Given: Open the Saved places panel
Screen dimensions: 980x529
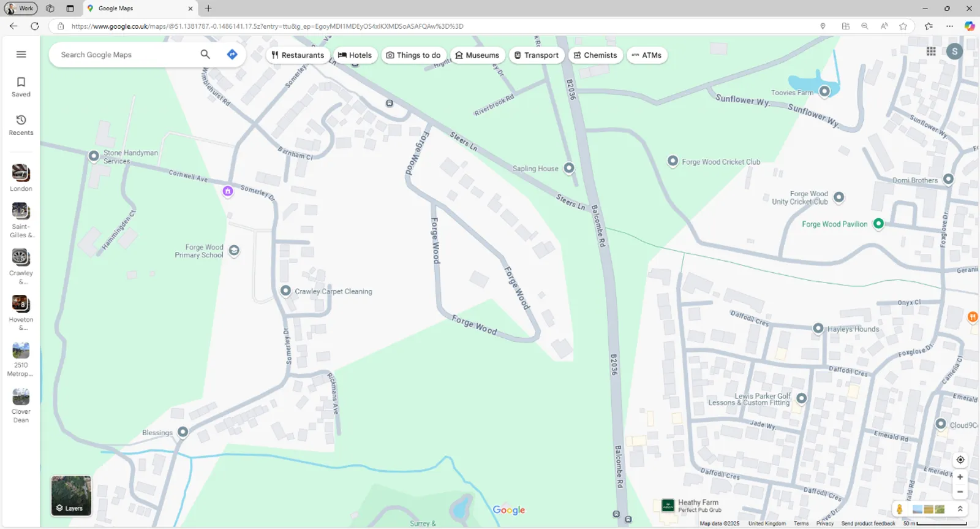Looking at the screenshot, I should coord(21,86).
